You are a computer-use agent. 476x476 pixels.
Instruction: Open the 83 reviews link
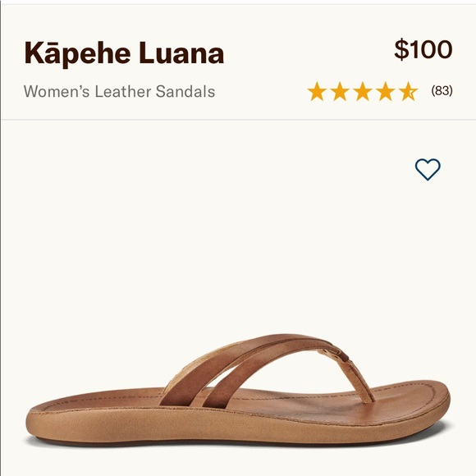pyautogui.click(x=442, y=90)
